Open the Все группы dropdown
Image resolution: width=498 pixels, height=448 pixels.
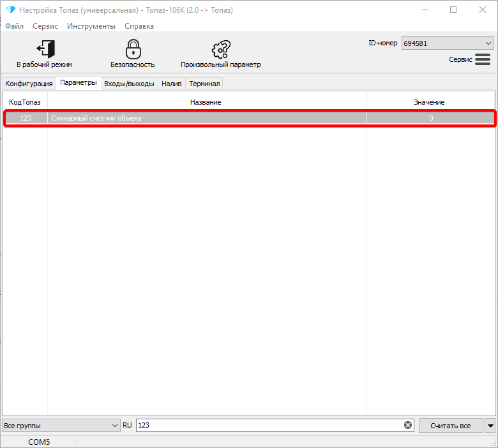[61, 426]
